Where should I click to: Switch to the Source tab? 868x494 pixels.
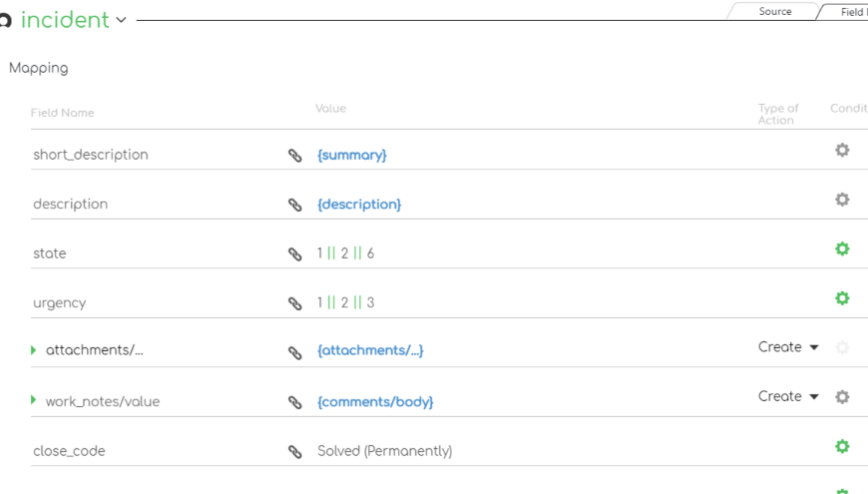(774, 12)
